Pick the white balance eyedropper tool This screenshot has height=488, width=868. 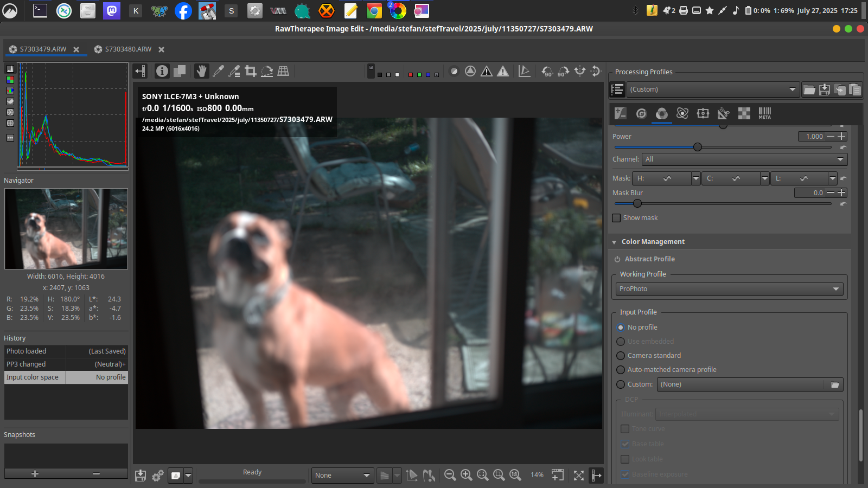pyautogui.click(x=218, y=71)
